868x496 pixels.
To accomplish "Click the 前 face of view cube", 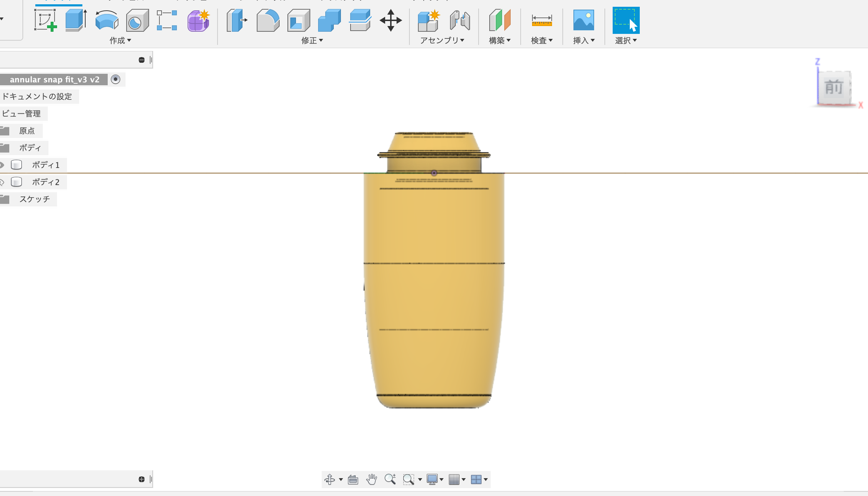I will tap(834, 87).
